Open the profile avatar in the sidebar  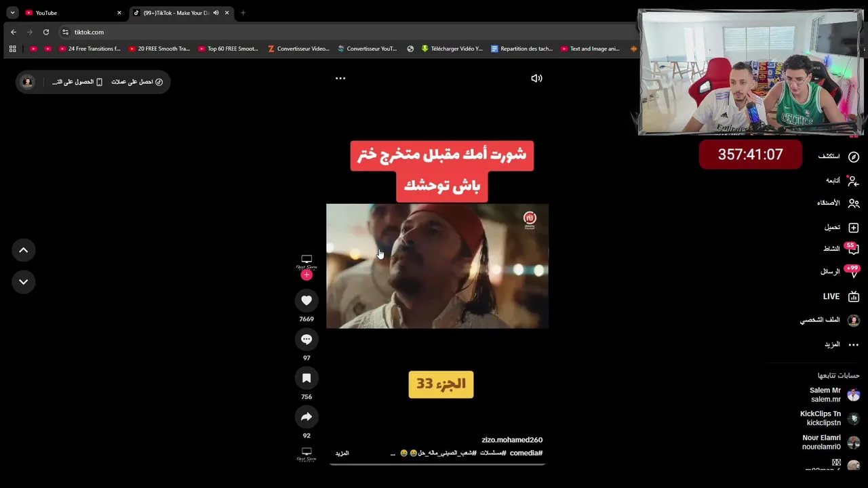(x=854, y=320)
